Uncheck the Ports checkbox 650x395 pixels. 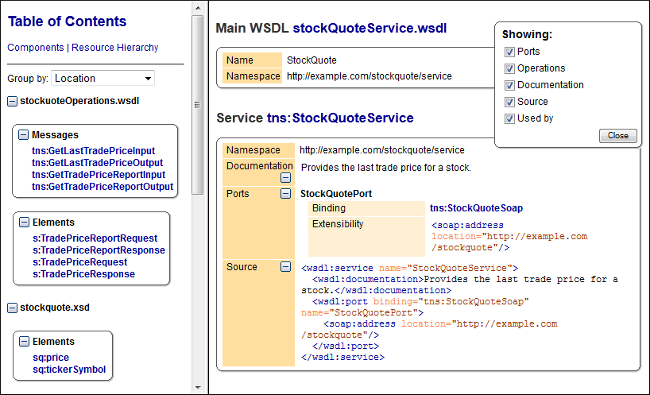click(509, 52)
